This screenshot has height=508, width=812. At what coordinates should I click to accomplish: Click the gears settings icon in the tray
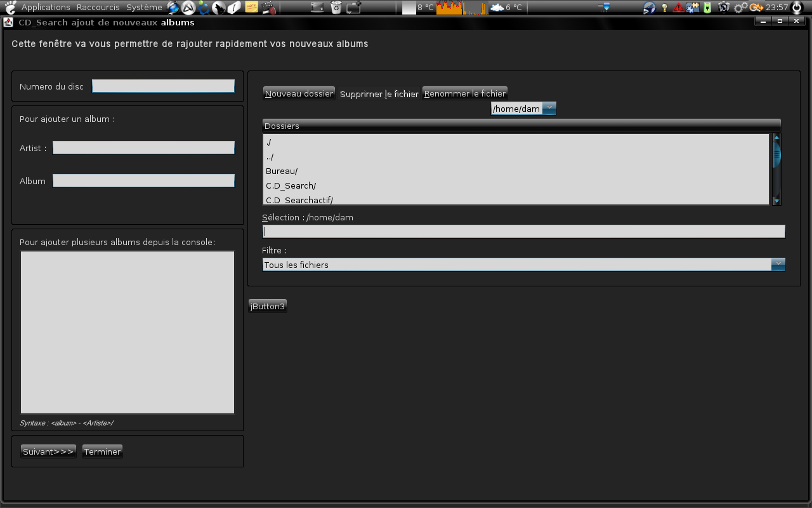click(x=740, y=8)
